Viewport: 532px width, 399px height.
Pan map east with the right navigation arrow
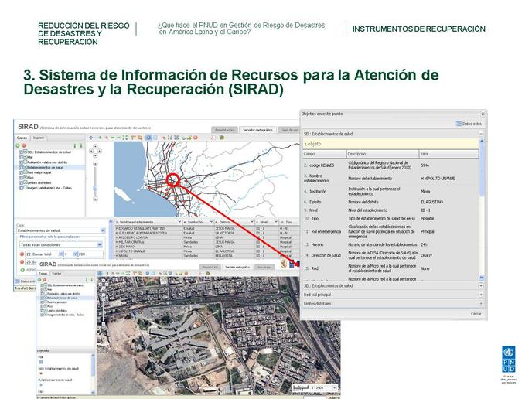click(x=100, y=151)
